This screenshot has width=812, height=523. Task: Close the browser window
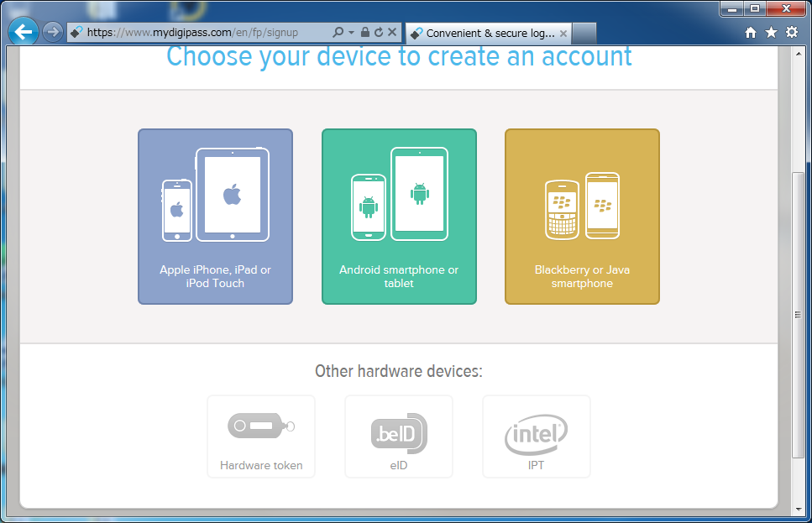[786, 8]
